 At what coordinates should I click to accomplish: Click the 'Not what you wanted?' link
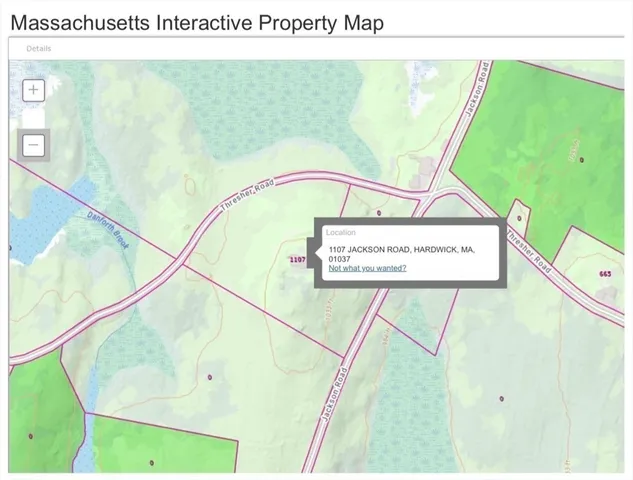point(367,268)
